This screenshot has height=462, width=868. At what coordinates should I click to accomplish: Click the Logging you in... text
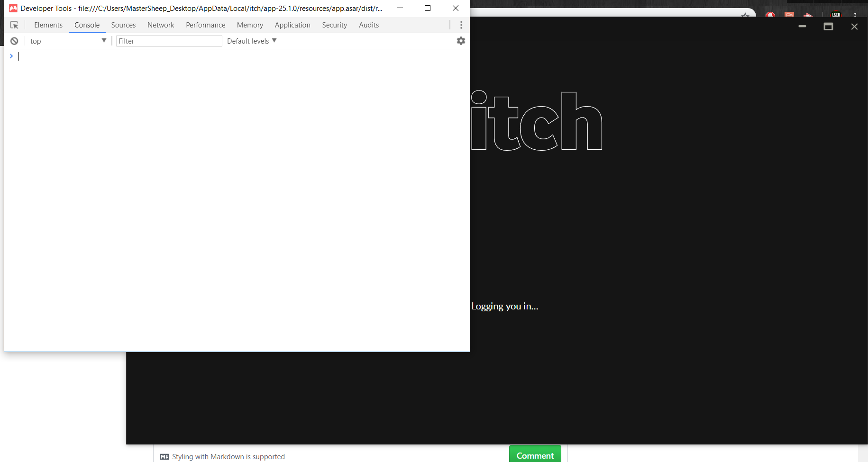505,306
